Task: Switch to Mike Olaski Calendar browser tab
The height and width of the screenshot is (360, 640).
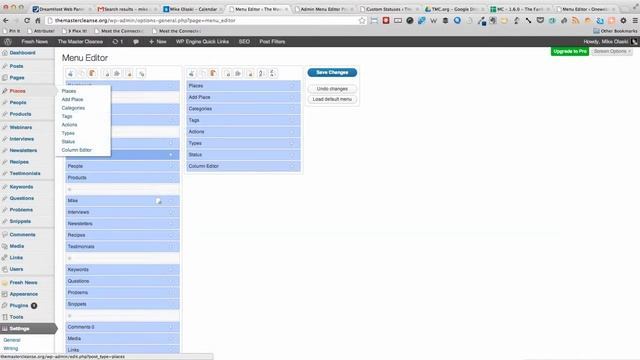Action: click(193, 9)
